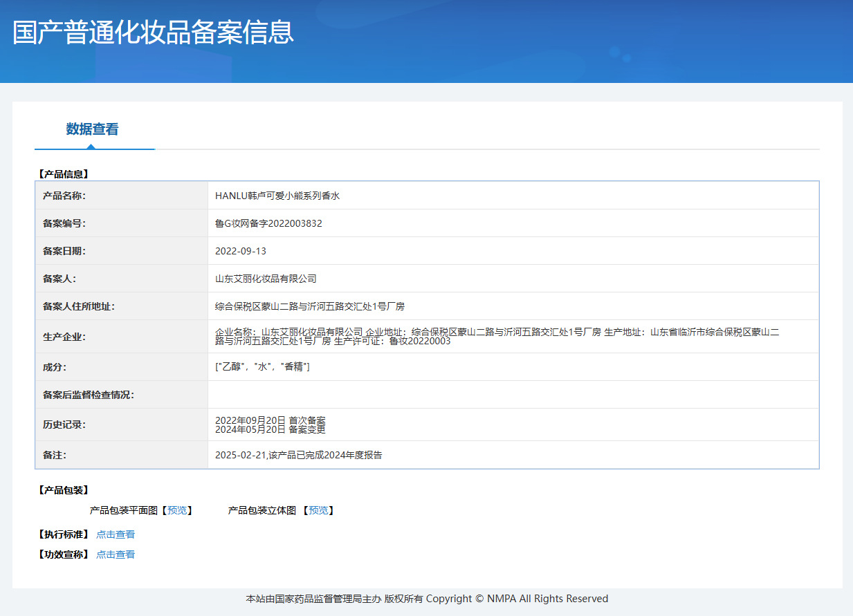The height and width of the screenshot is (616, 853).
Task: Open 点击查看 link beside 功效宣称
Action: click(x=116, y=554)
